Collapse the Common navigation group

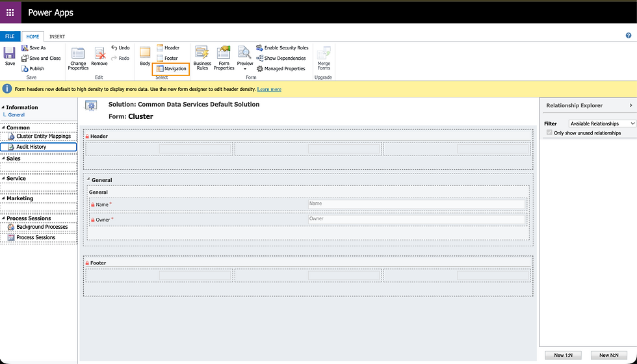click(3, 127)
